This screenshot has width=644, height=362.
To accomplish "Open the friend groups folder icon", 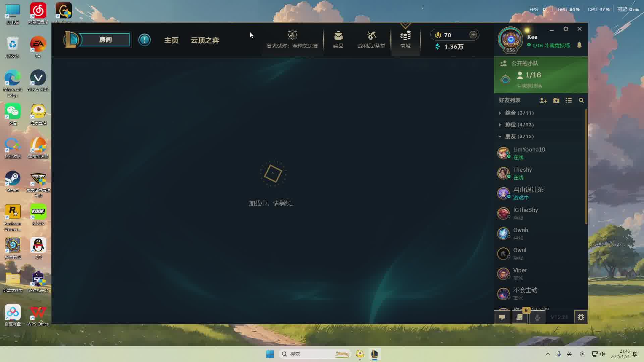I will pos(556,100).
